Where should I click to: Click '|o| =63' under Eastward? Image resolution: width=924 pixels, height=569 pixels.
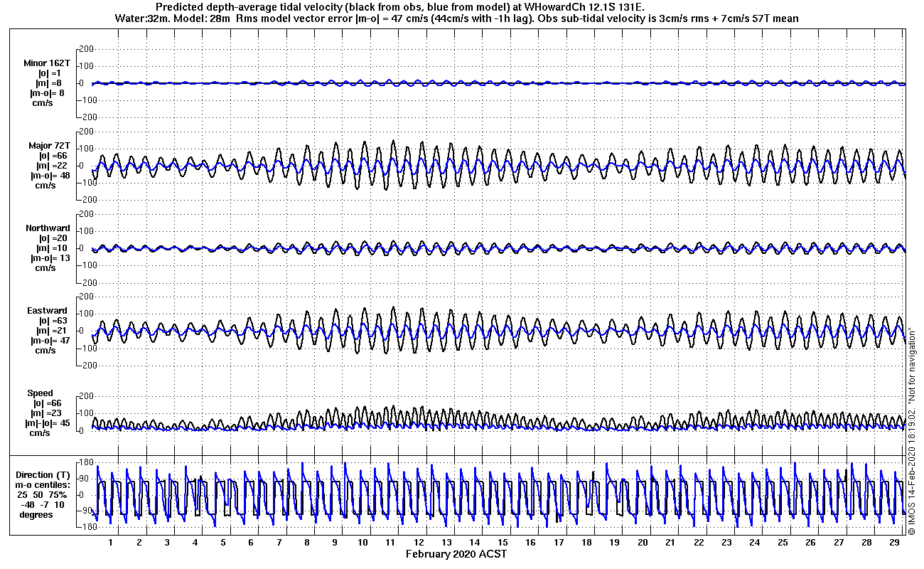tap(53, 321)
